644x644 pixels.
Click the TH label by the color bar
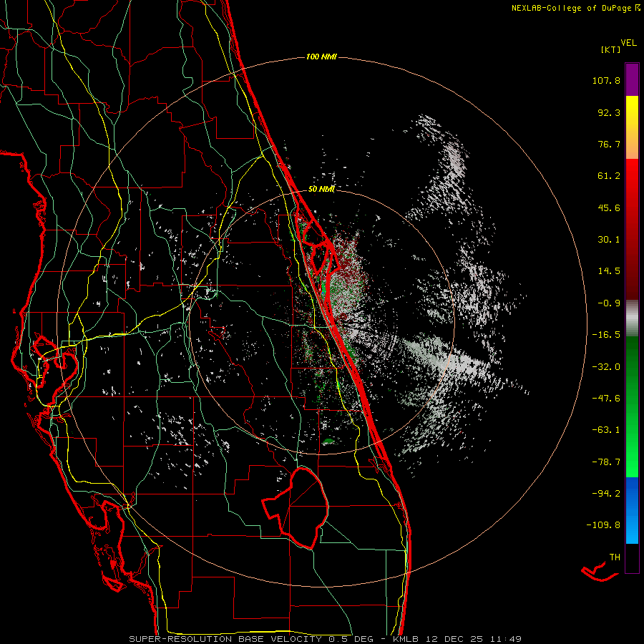[x=615, y=557]
